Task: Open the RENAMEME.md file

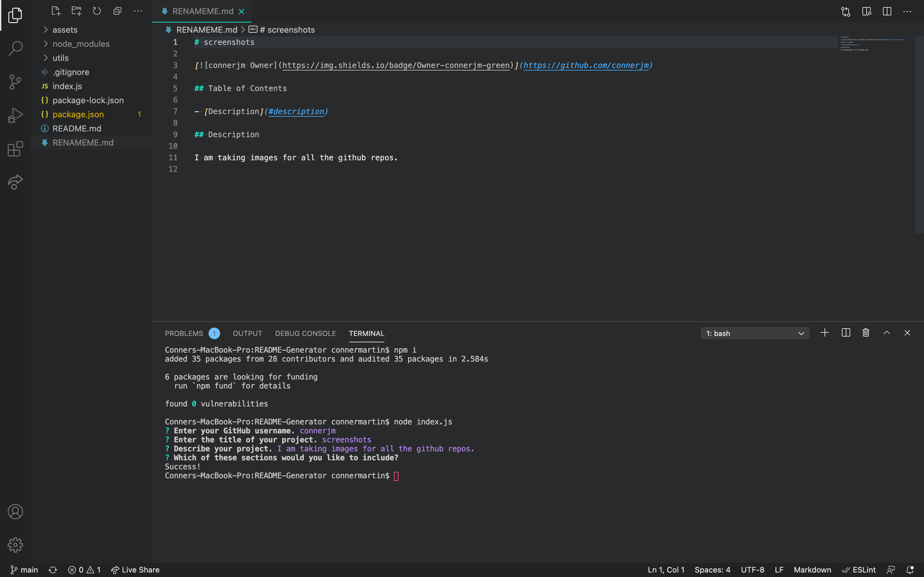Action: (82, 142)
